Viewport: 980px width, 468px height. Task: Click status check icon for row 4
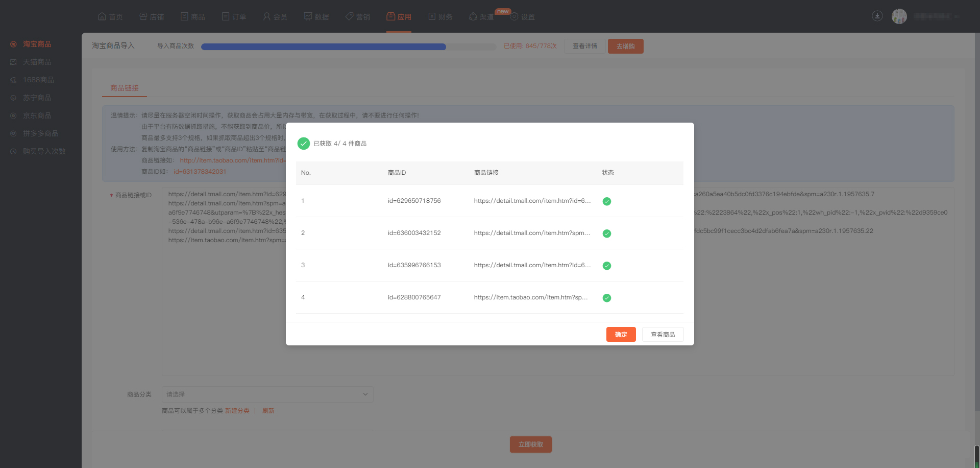coord(606,298)
